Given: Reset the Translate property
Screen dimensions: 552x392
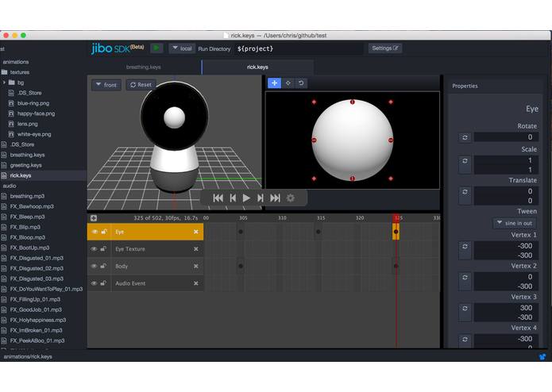Looking at the screenshot, I should 465,195.
